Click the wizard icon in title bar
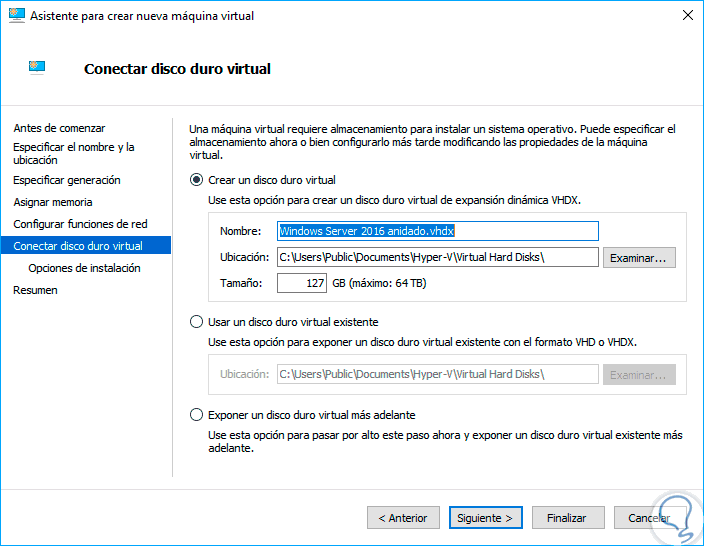The width and height of the screenshot is (704, 546). coord(14,16)
